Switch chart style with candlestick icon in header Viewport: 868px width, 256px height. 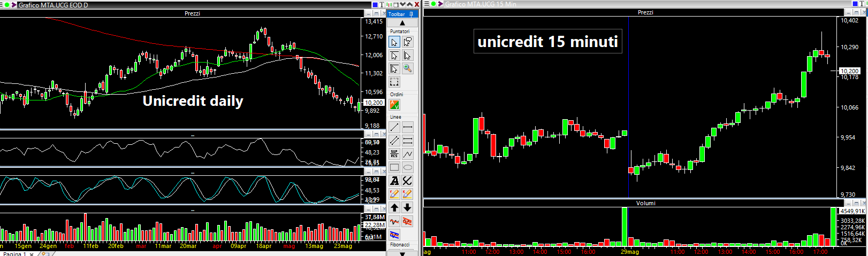click(389, 5)
